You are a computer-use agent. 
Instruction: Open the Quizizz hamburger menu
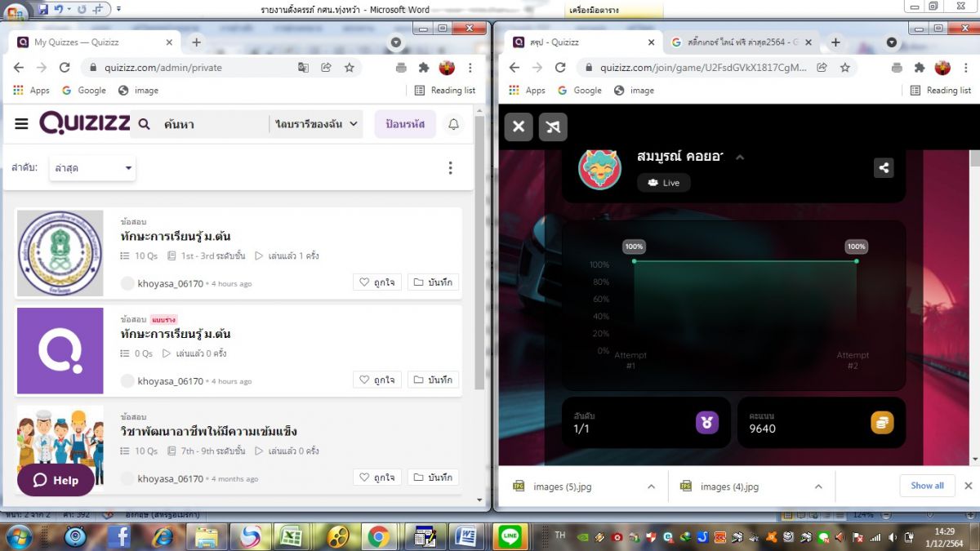coord(21,124)
